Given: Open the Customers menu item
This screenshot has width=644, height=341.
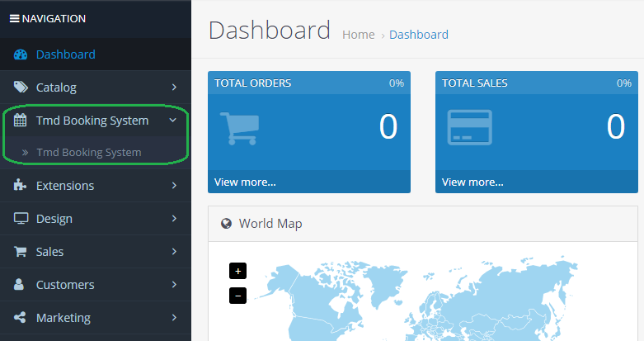Looking at the screenshot, I should pos(96,284).
